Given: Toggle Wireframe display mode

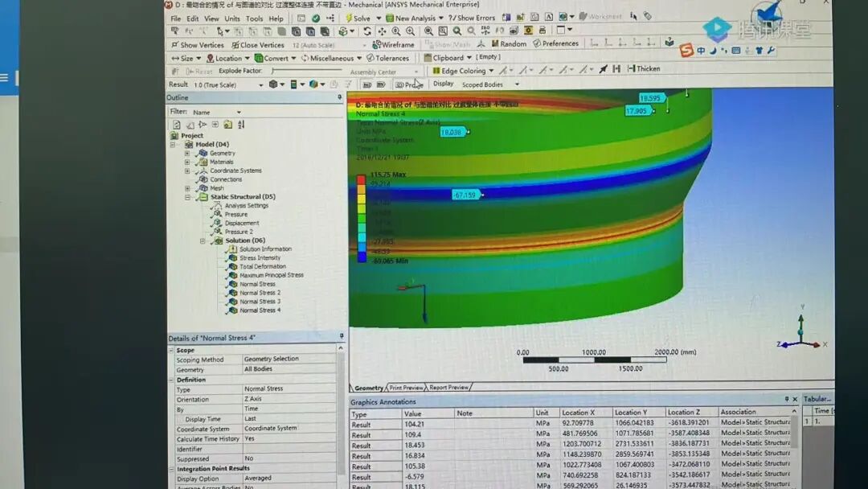Looking at the screenshot, I should 394,44.
